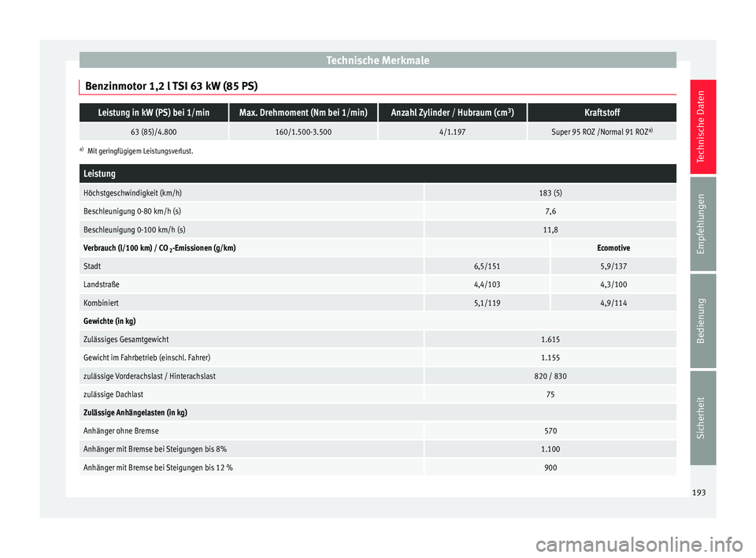Click the carmanualsonline.info watermark link
The image size is (756, 558).
[x=639, y=545]
